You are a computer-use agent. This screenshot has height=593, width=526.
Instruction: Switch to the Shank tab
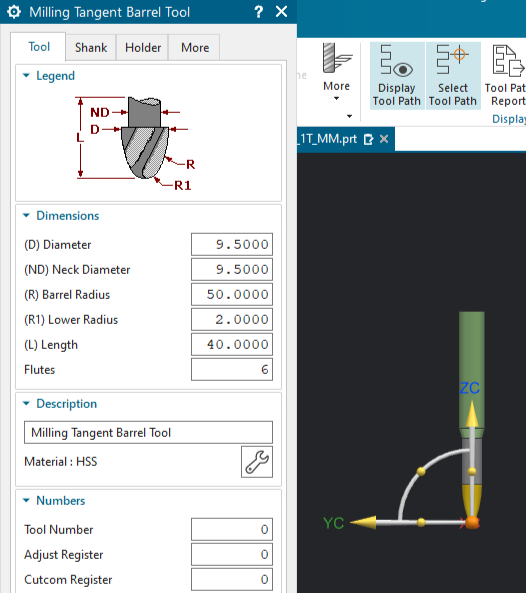point(91,48)
